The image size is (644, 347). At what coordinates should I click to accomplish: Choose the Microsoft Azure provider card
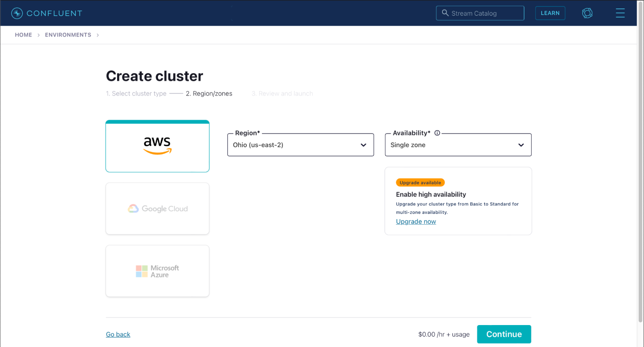click(x=157, y=271)
